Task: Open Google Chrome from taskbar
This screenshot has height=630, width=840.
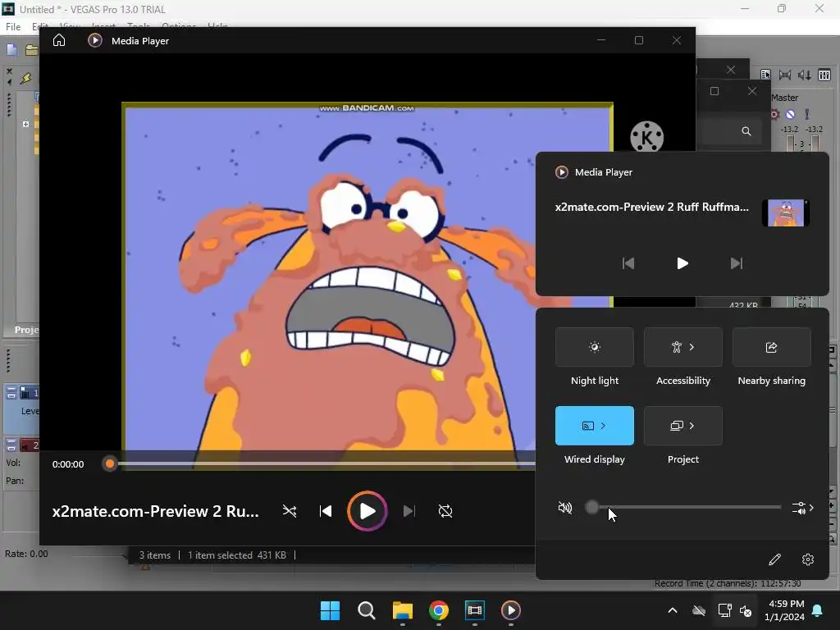Action: coord(439,610)
